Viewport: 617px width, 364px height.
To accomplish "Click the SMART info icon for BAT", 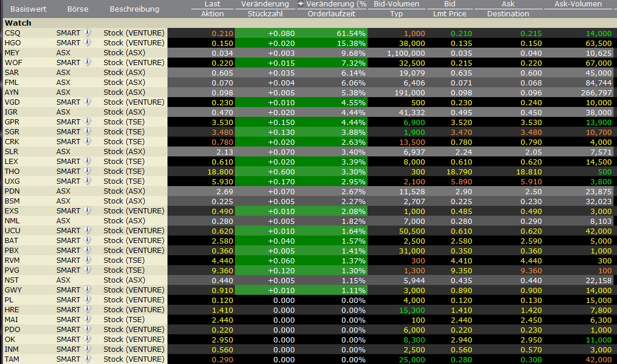I will [87, 241].
